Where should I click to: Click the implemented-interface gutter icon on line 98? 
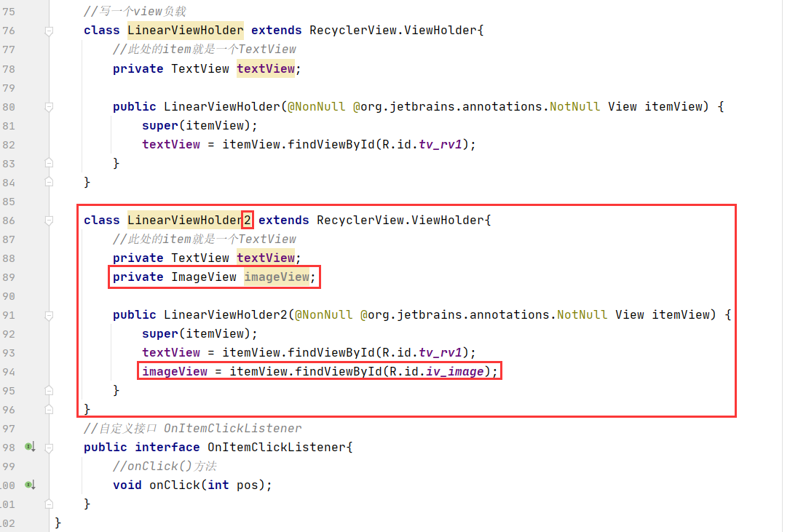[x=30, y=447]
